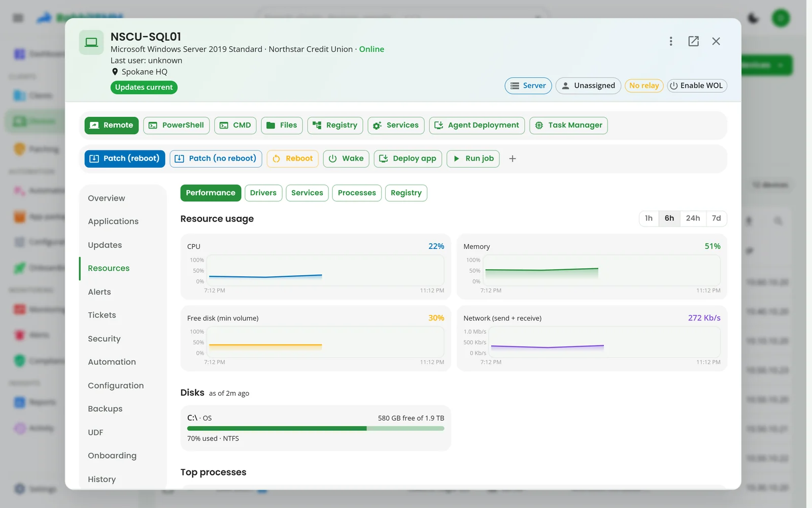Set time range to 24h
The height and width of the screenshot is (508, 812).
tap(693, 218)
